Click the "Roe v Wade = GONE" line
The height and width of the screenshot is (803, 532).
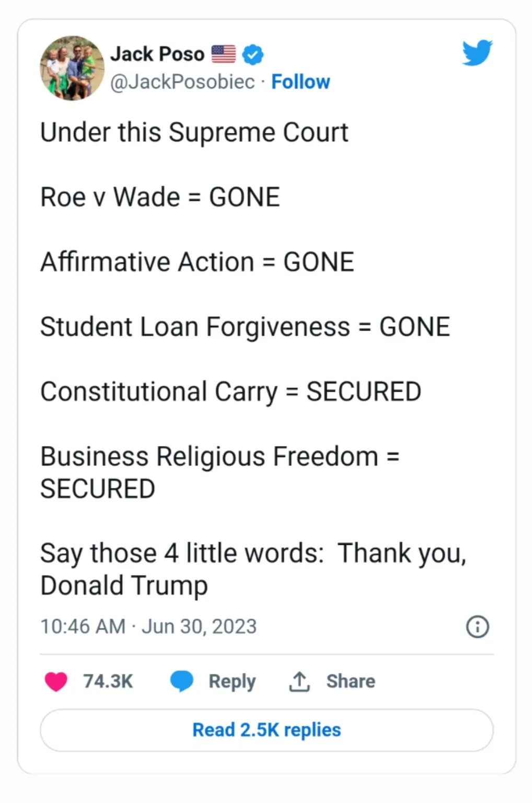click(x=160, y=197)
